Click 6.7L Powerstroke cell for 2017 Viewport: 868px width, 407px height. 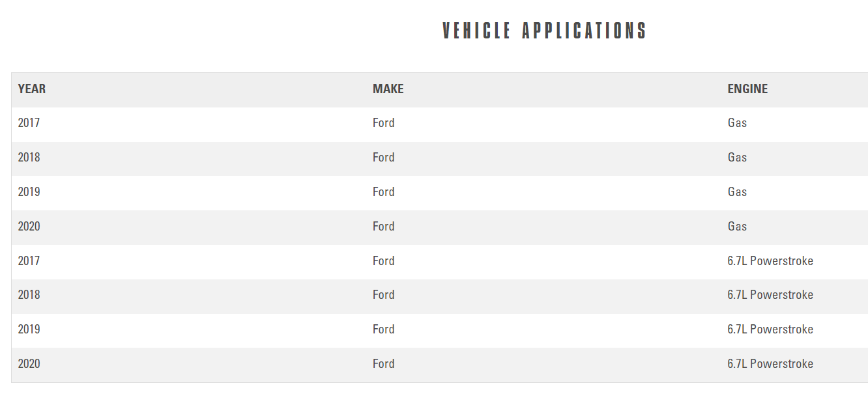click(x=770, y=261)
